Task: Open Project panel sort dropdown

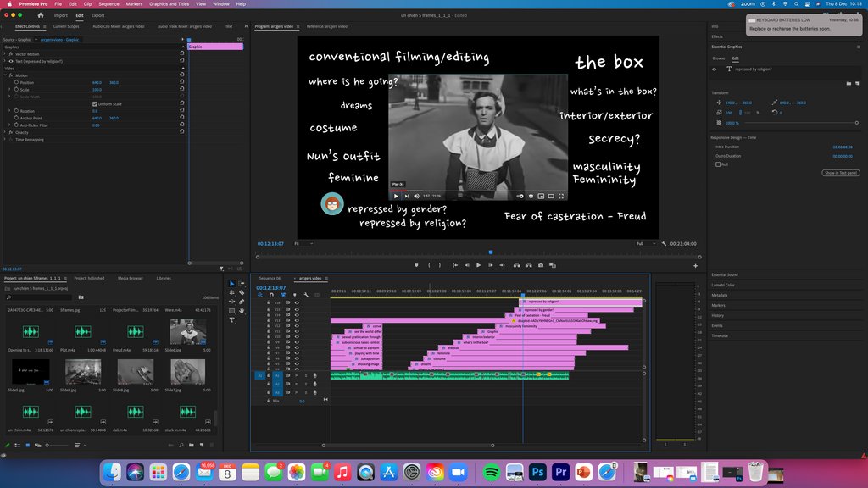Action: pos(81,445)
